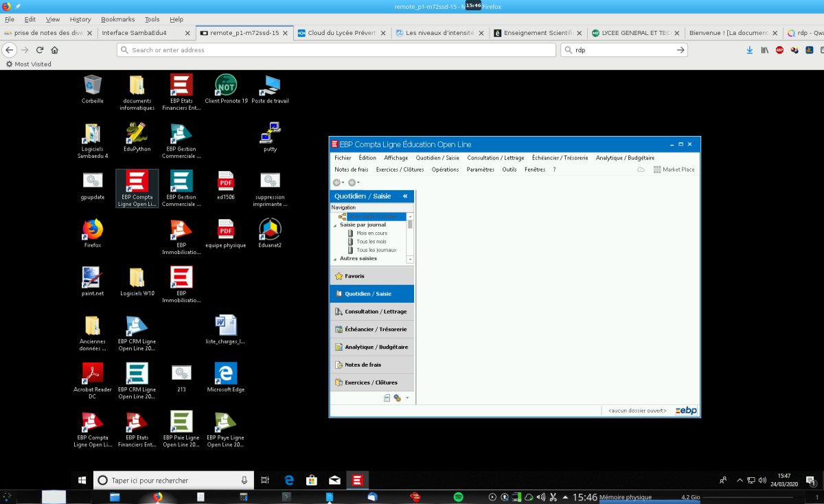Image resolution: width=824 pixels, height=504 pixels.
Task: Click the Firefox address bar
Action: pos(336,50)
